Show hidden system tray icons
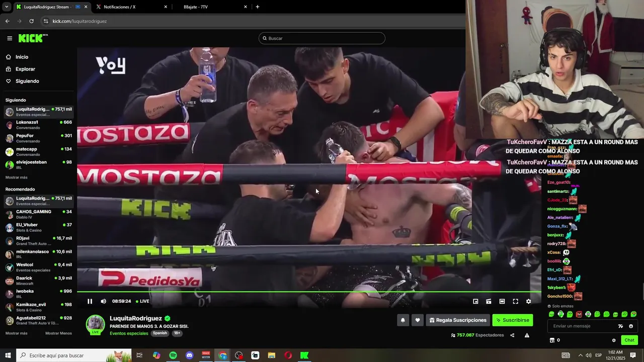Viewport: 644px width, 362px height. click(x=580, y=355)
